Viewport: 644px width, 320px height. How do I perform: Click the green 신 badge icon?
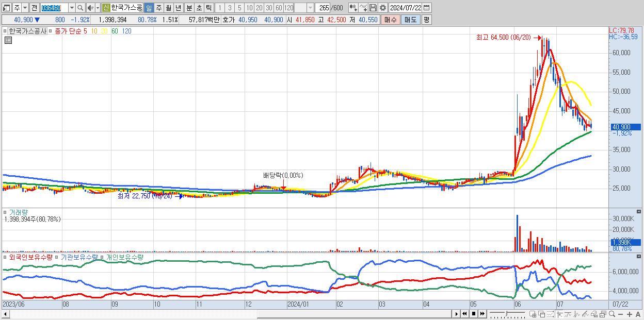[x=106, y=8]
